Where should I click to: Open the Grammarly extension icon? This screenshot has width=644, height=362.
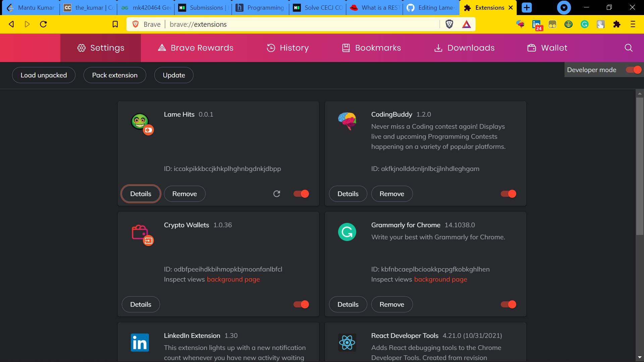[585, 24]
